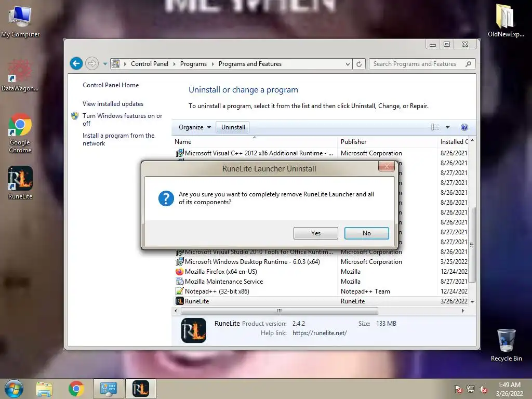This screenshot has height=399, width=532.
Task: Click the Uninstall toolbar button
Action: (233, 127)
